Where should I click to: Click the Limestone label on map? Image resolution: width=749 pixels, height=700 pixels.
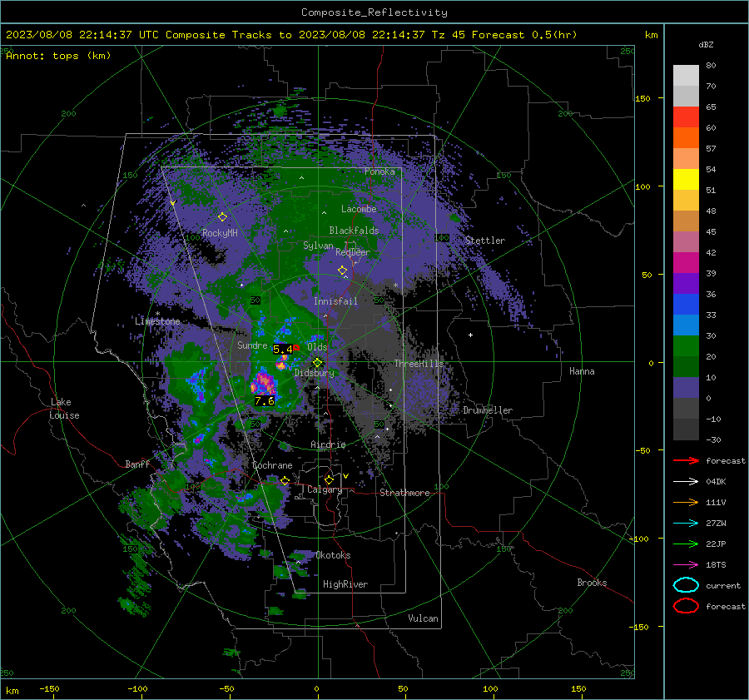coord(157,321)
